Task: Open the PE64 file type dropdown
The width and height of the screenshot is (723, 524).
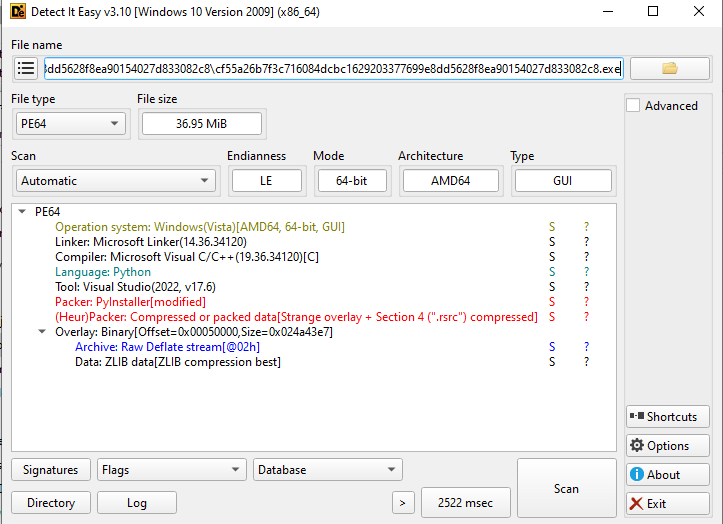Action: pyautogui.click(x=71, y=124)
